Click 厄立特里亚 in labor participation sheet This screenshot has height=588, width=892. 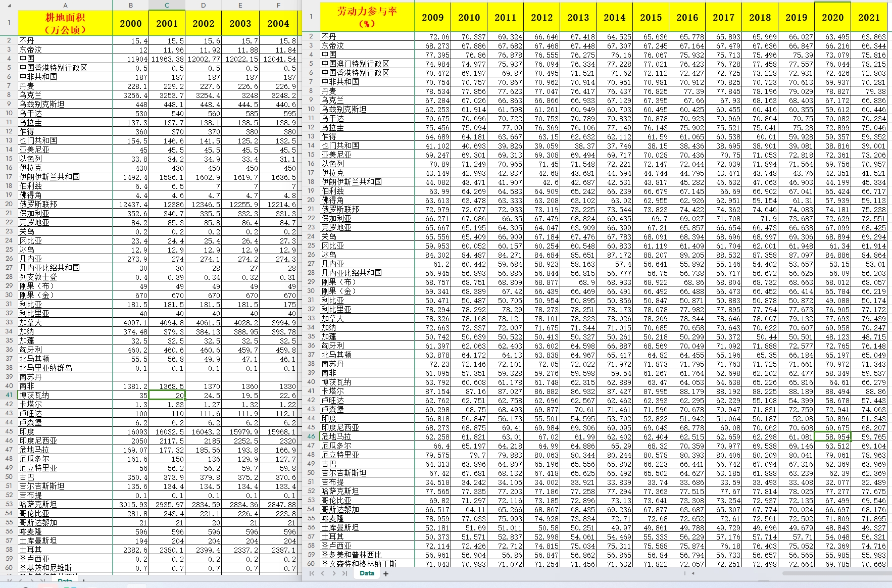[x=367, y=455]
